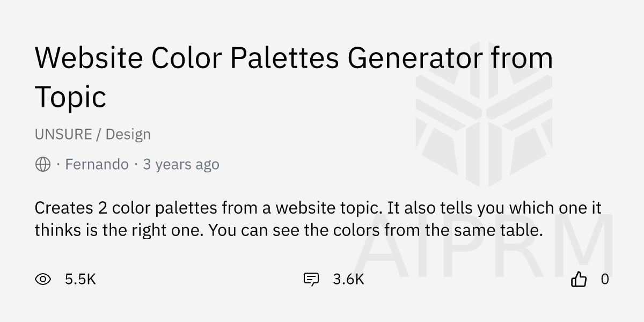The image size is (644, 322).
Task: Click the 0 likes count
Action: pyautogui.click(x=605, y=279)
